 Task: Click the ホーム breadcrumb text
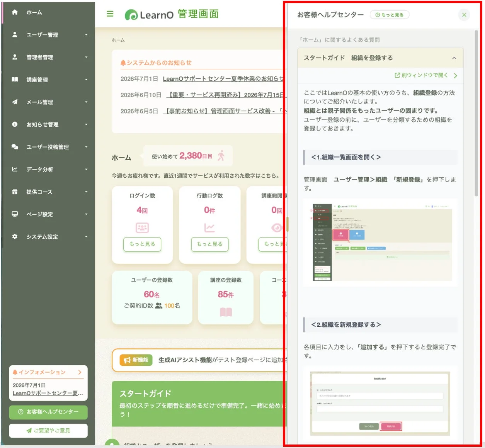(118, 40)
